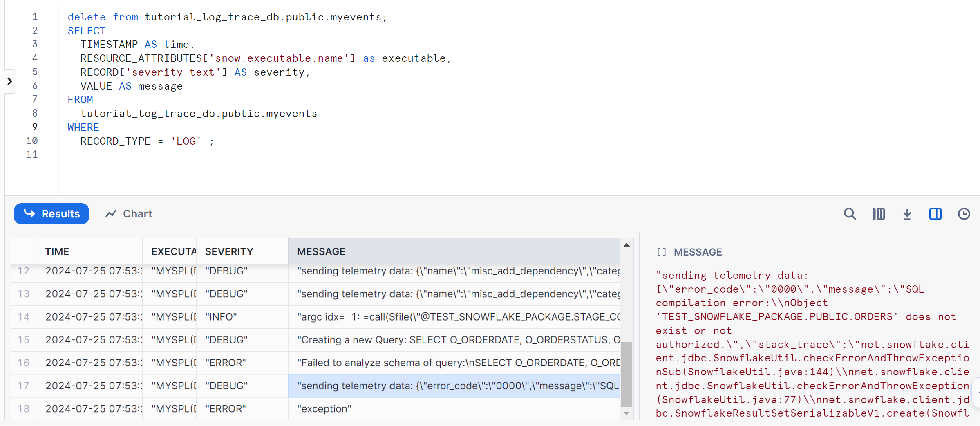Click the SEVERITY column header
This screenshot has width=980, height=426.
229,251
